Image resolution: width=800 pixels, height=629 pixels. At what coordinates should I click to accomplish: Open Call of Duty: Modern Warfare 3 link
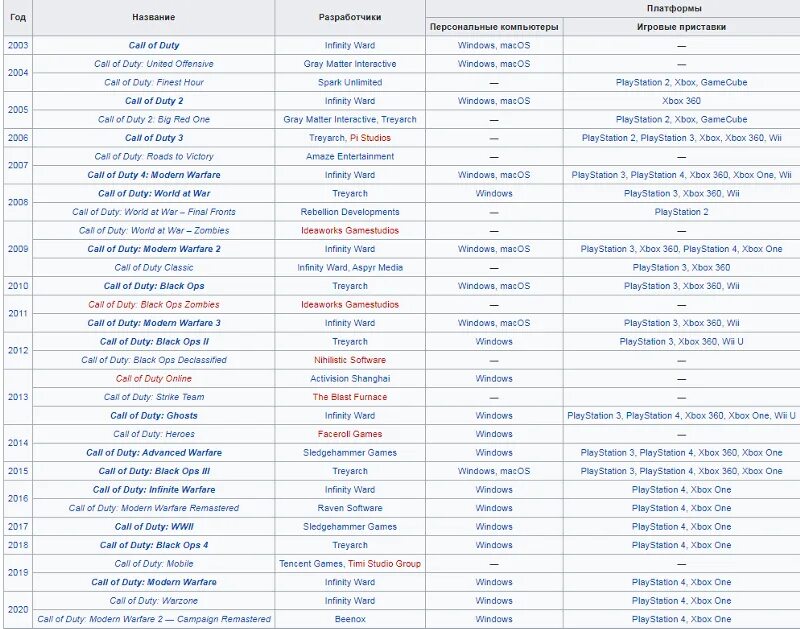154,323
